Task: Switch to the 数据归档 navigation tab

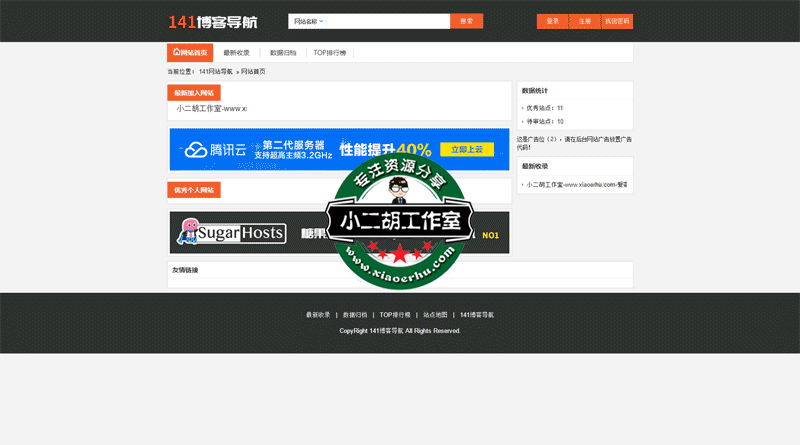Action: coord(283,53)
